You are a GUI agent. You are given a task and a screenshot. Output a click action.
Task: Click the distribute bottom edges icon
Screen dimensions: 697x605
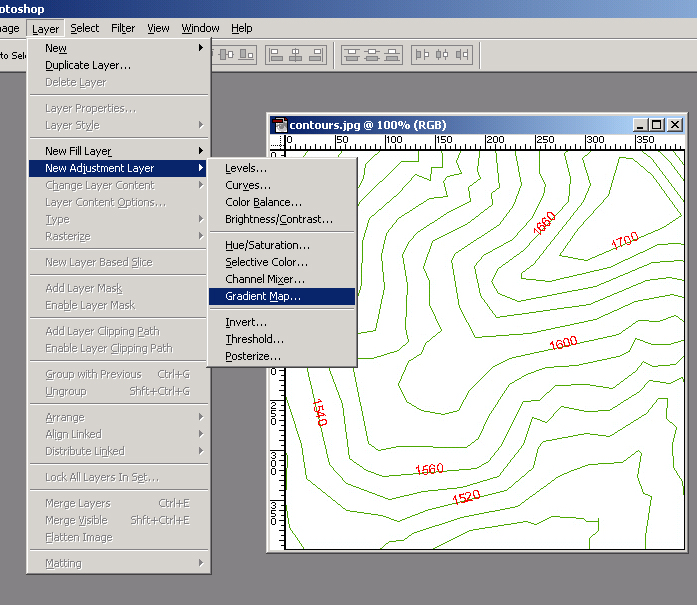point(392,55)
